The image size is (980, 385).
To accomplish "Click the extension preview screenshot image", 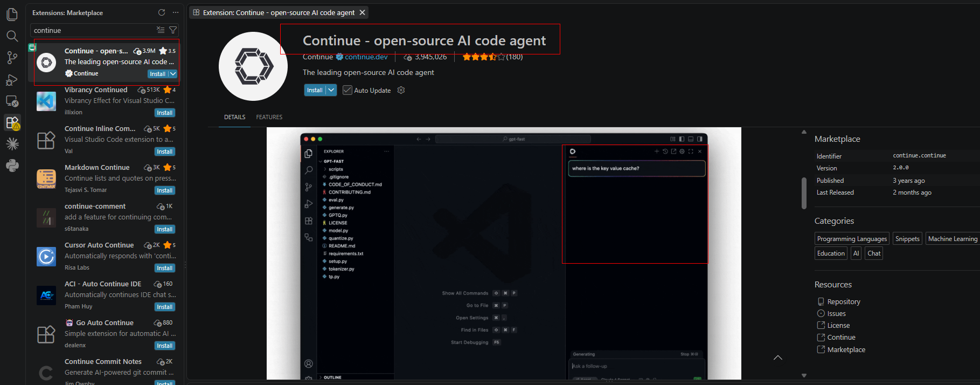I will (504, 253).
